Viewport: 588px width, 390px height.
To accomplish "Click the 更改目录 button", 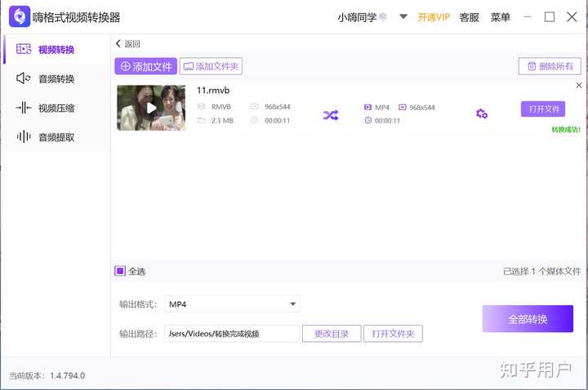I will tap(332, 334).
